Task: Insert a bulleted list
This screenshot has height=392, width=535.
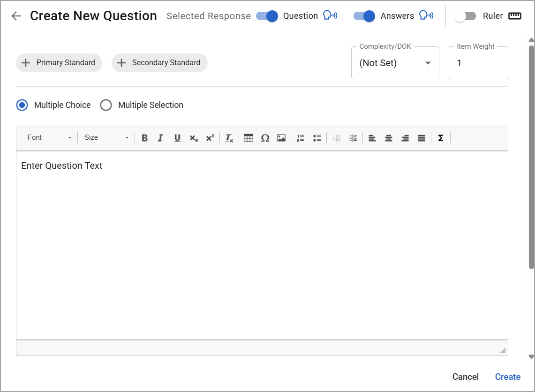Action: tap(317, 138)
